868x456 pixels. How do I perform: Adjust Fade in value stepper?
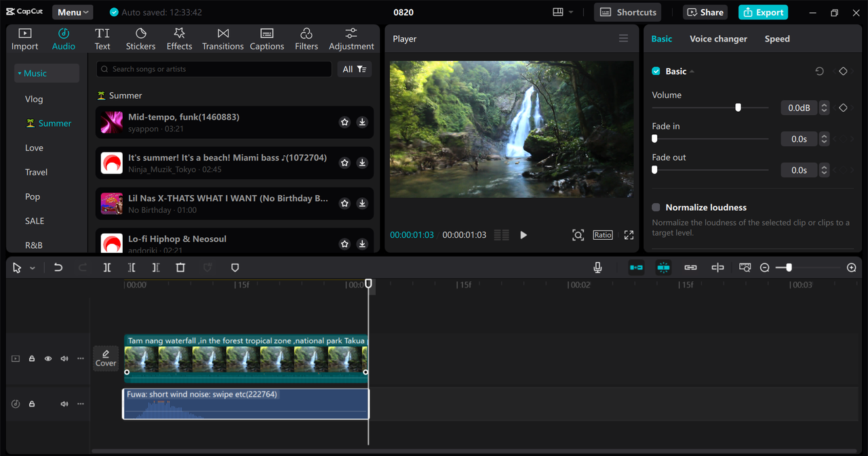click(824, 139)
